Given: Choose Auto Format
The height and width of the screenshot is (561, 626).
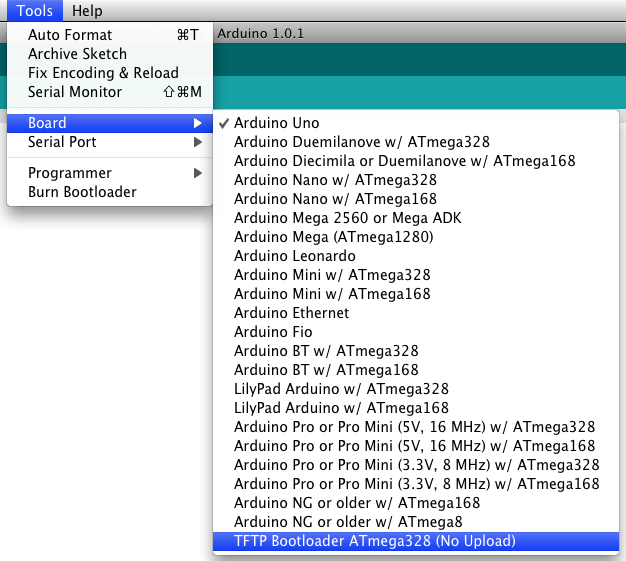Looking at the screenshot, I should (x=110, y=35).
